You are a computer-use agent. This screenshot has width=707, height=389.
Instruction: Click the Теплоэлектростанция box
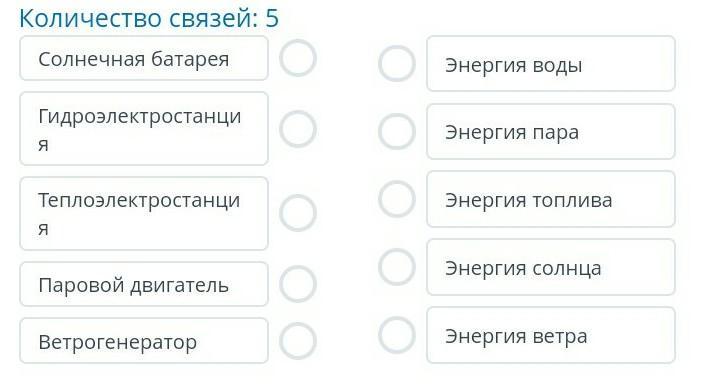144,214
